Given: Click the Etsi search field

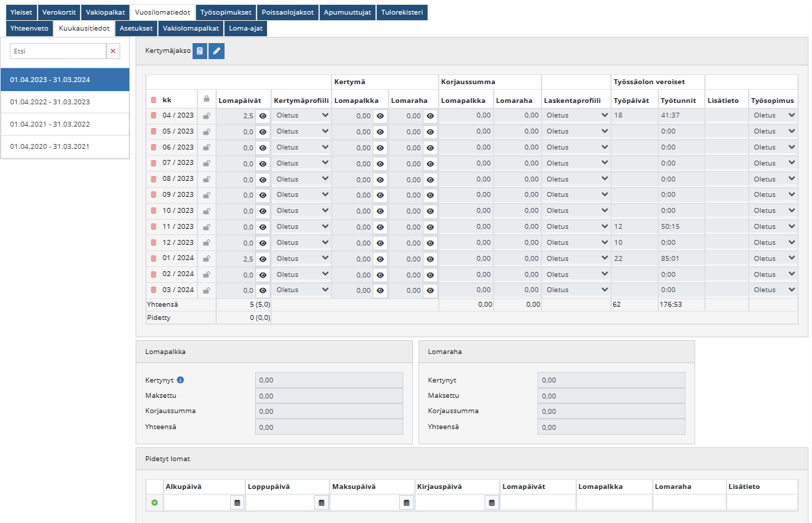Looking at the screenshot, I should click(58, 51).
